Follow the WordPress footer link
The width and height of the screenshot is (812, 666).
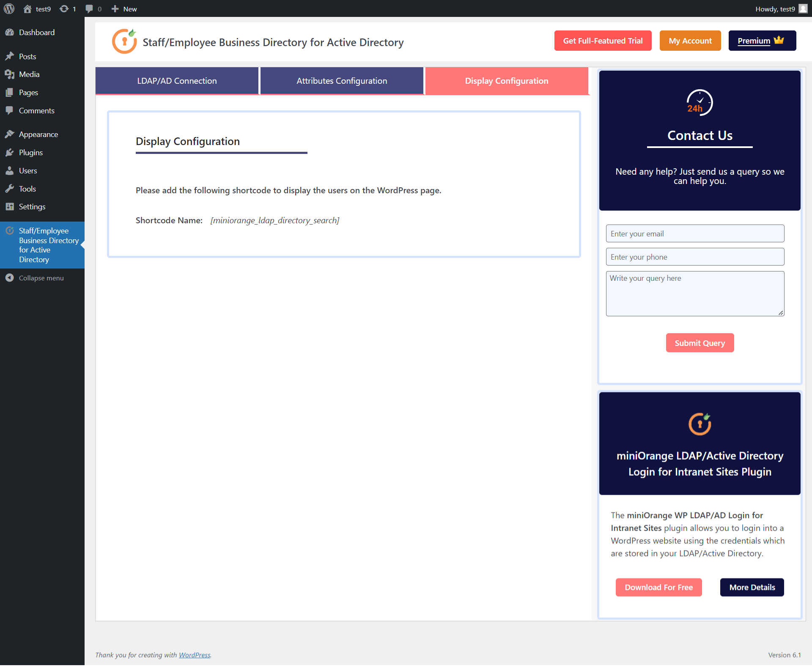[x=195, y=655]
